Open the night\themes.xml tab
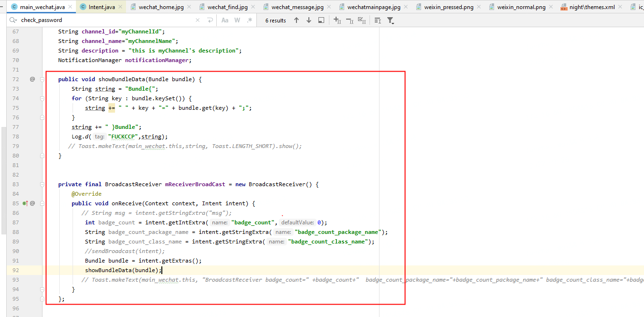Screen dimensions: 644x317 click(x=592, y=7)
